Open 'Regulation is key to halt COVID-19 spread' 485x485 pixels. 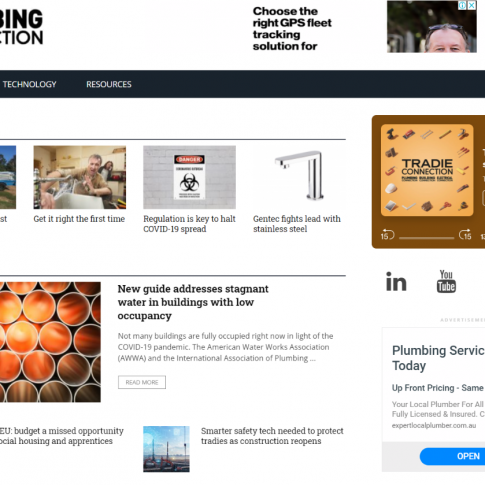click(189, 224)
